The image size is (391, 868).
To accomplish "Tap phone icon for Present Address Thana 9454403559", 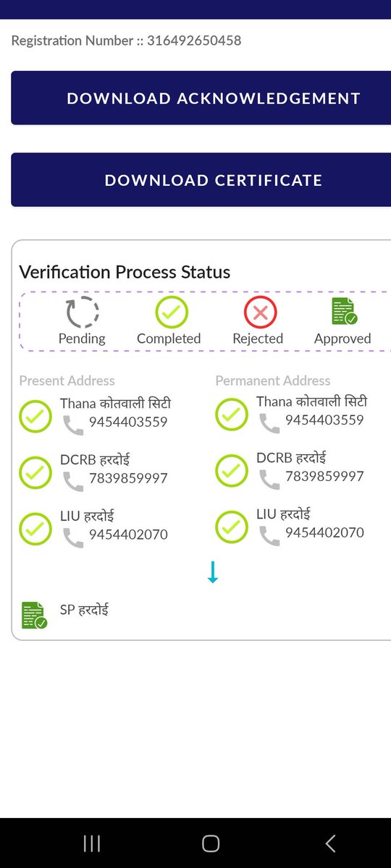I will (x=73, y=425).
